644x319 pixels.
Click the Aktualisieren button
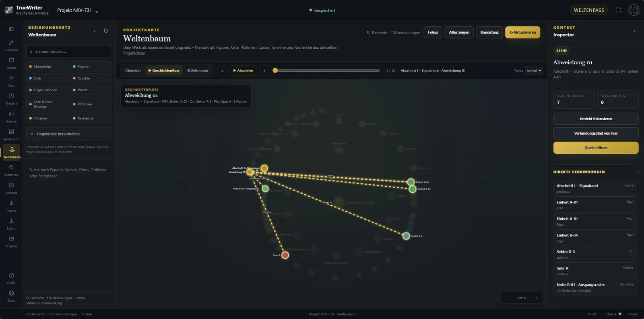tap(523, 33)
